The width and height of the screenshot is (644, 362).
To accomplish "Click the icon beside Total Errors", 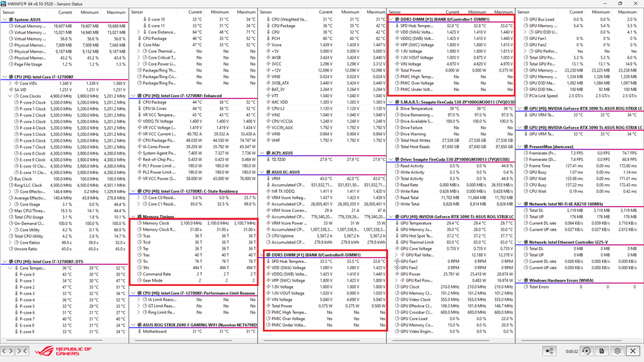I will point(526,287).
